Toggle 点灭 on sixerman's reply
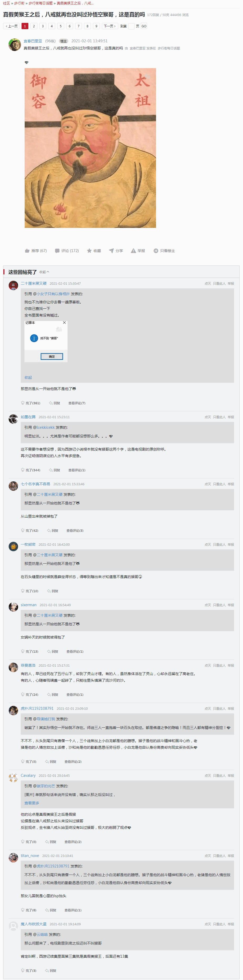Screen dimensions: 243x980 pyautogui.click(x=208, y=605)
